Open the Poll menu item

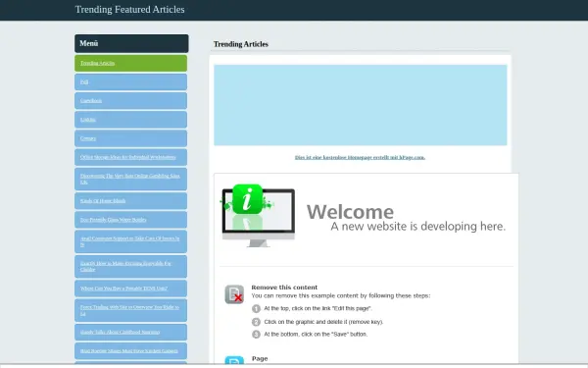[x=131, y=81]
